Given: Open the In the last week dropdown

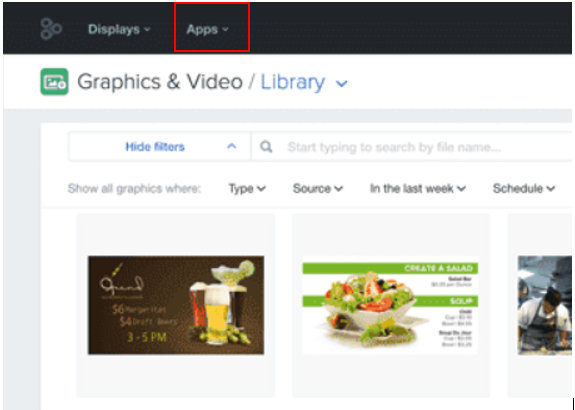Looking at the screenshot, I should coord(418,188).
